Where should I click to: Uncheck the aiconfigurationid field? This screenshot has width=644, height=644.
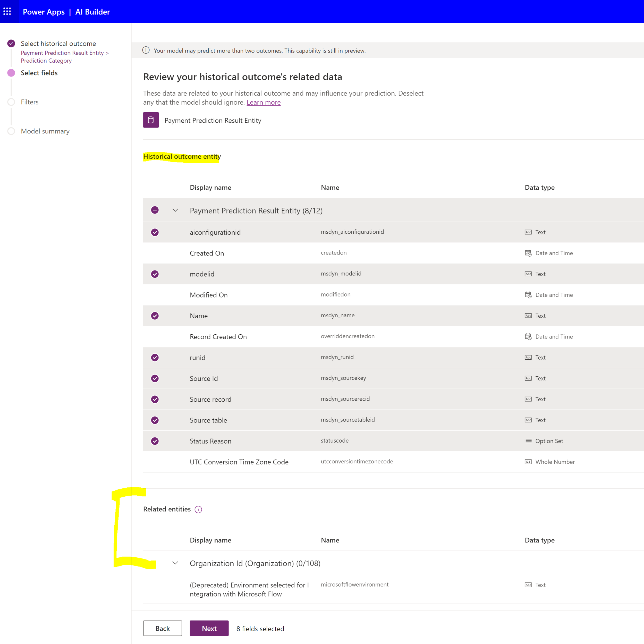155,232
